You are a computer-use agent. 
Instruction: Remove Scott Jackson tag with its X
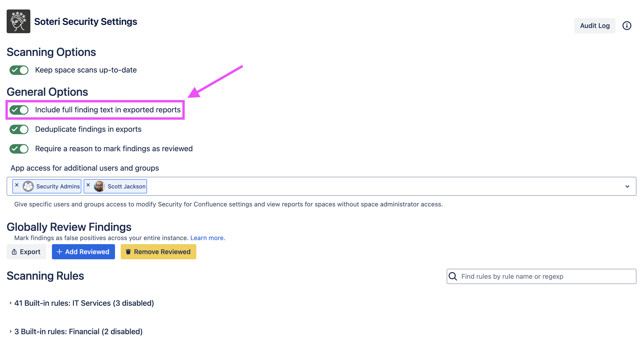[88, 185]
